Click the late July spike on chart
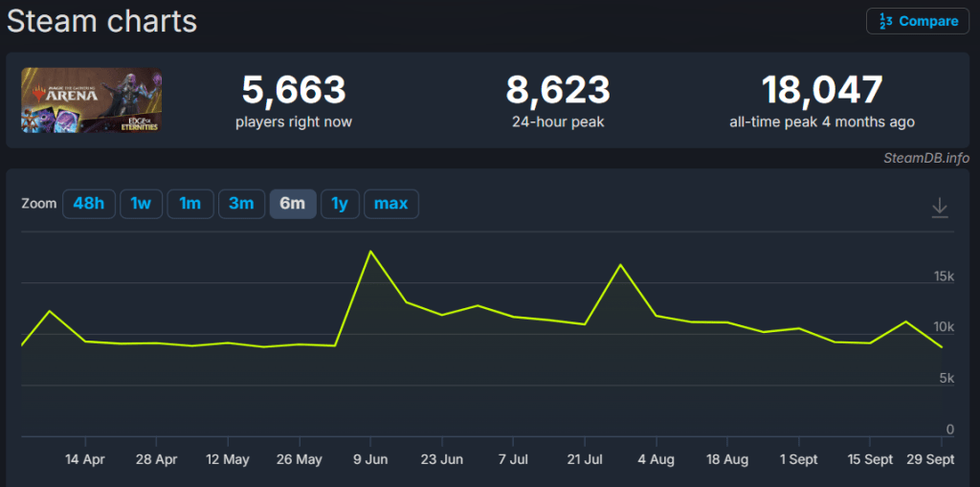The image size is (980, 487). (621, 264)
